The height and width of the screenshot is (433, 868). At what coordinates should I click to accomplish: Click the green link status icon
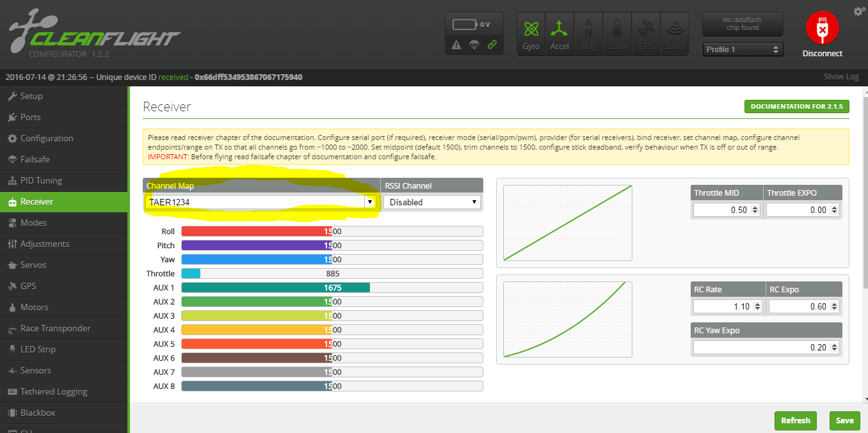click(492, 45)
